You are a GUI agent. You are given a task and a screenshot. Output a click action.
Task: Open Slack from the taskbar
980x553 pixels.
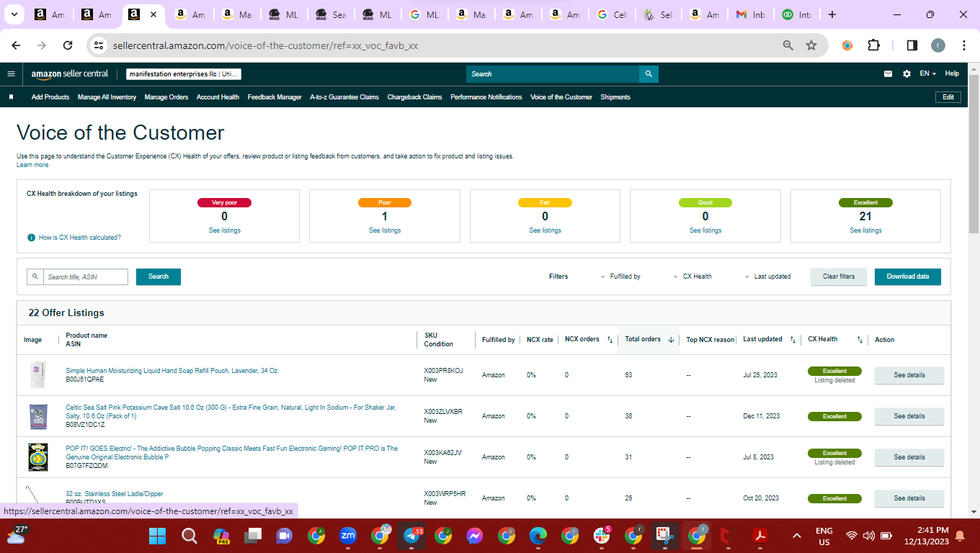click(602, 536)
